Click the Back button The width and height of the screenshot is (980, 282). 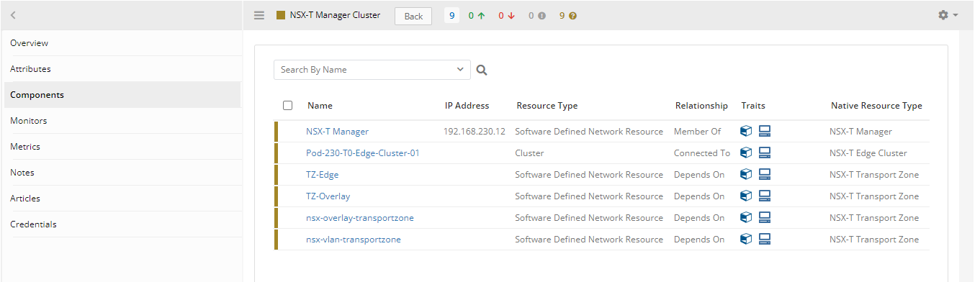[413, 16]
